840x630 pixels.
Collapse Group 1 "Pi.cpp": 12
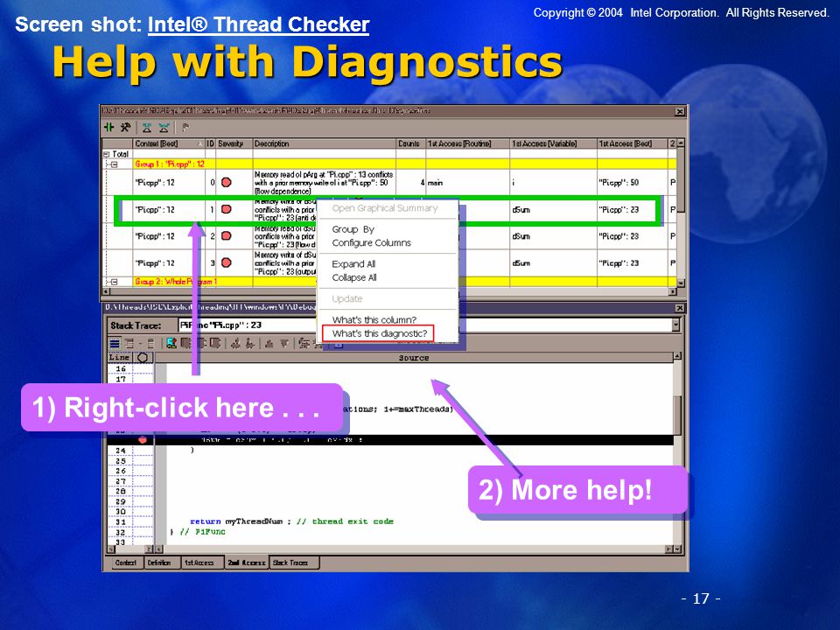pos(114,164)
